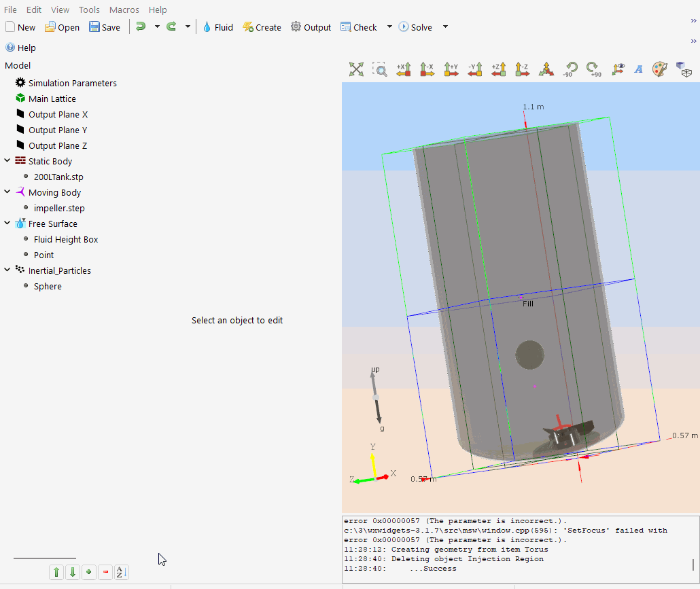The image size is (700, 589).
Task: Collapse the Free Surface node
Action: [7, 223]
